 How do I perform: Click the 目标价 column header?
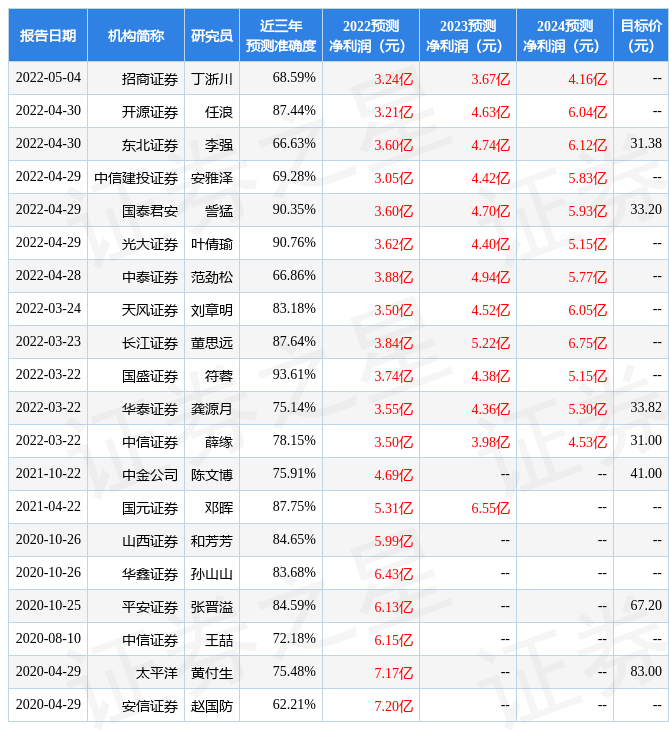641,35
